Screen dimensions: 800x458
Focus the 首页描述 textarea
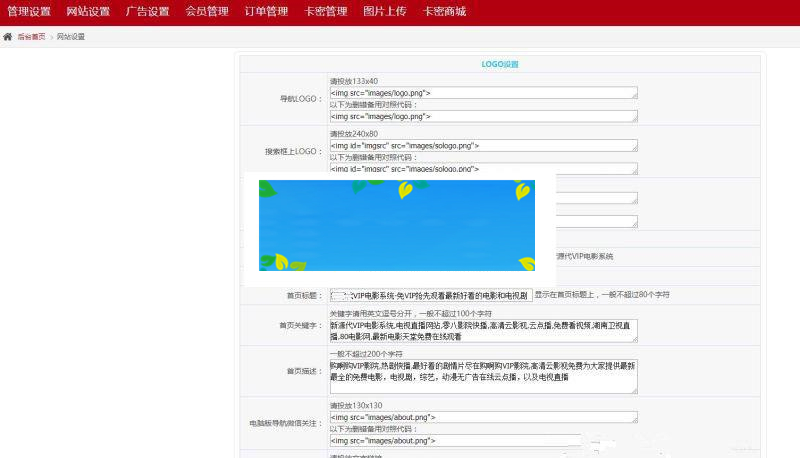click(x=483, y=377)
